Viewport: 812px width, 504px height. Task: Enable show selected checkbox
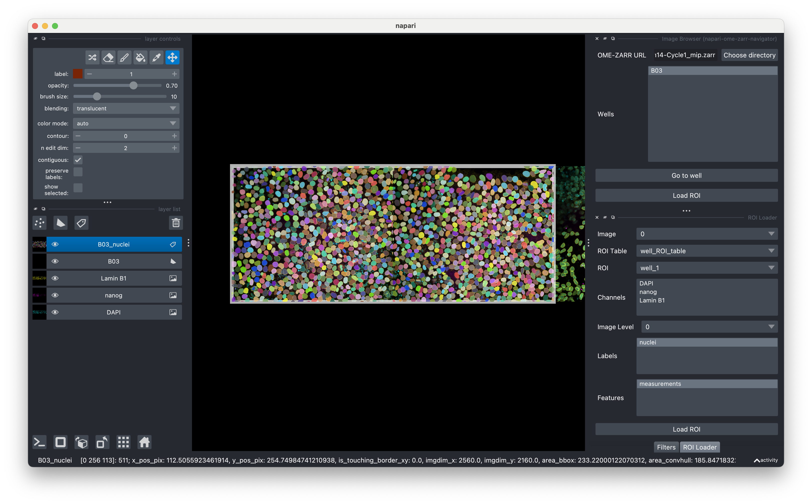(x=78, y=188)
